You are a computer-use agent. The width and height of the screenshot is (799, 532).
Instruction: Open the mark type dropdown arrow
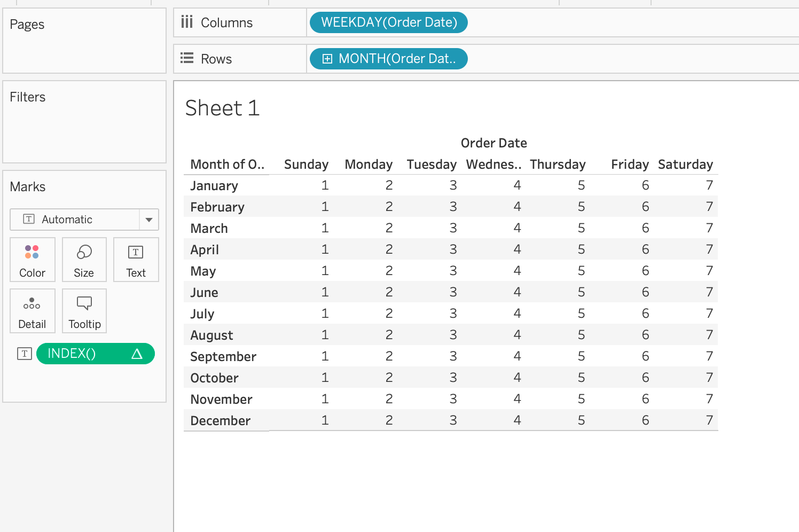149,220
